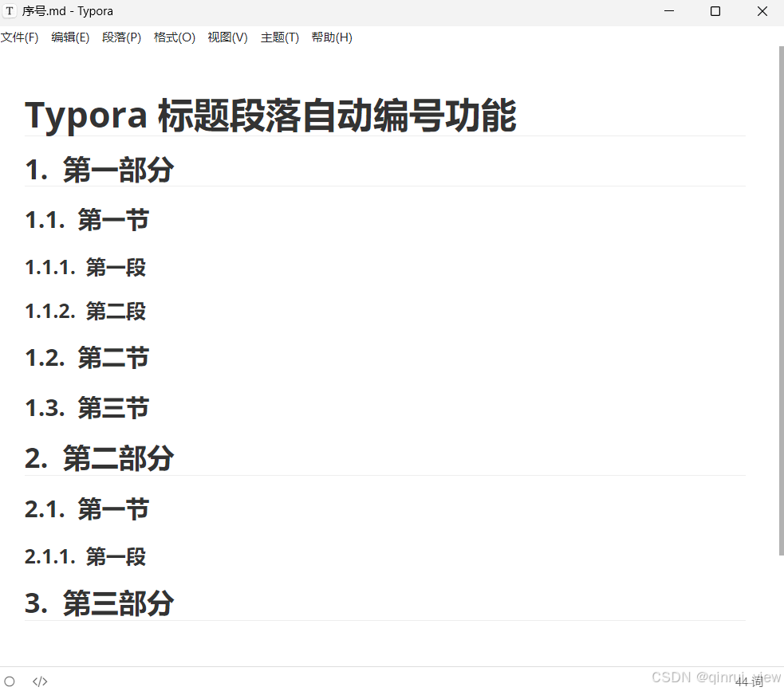Open the 视图(V) menu
The height and width of the screenshot is (691, 784).
coord(227,37)
